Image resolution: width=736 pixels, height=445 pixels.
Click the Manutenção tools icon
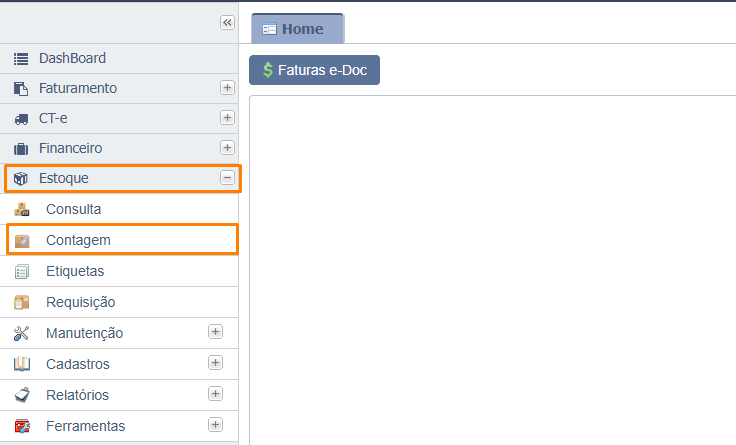click(22, 333)
